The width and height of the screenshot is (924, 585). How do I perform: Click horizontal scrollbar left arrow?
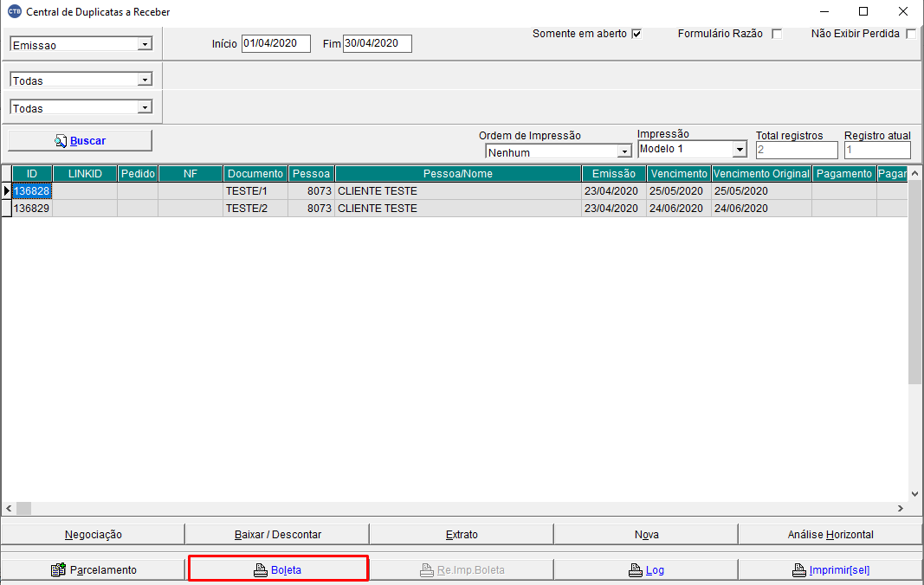coord(9,508)
